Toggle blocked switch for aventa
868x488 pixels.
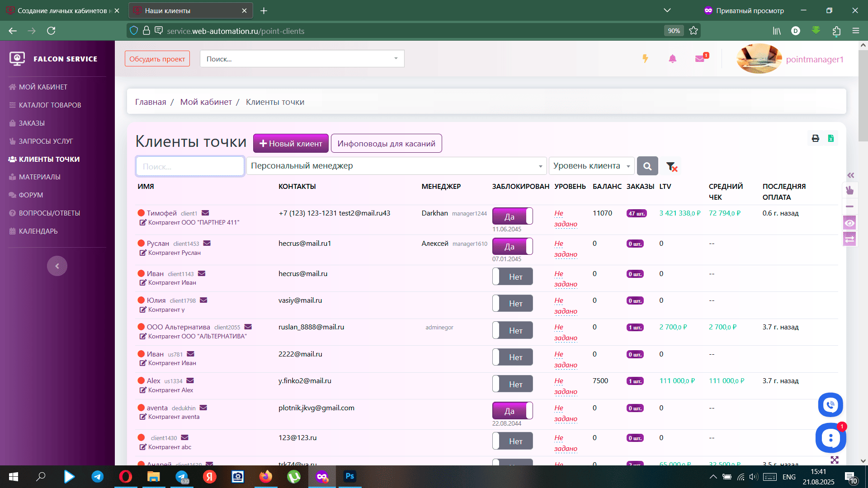pos(512,411)
